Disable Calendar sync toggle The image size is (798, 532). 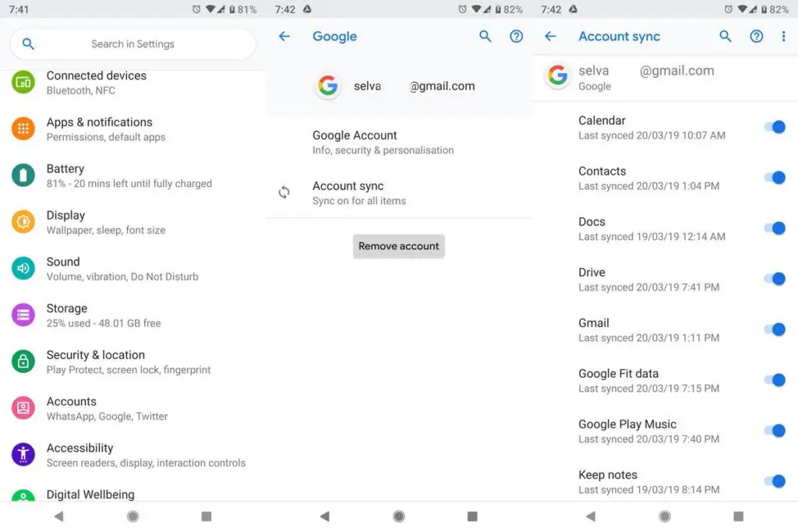pyautogui.click(x=774, y=127)
